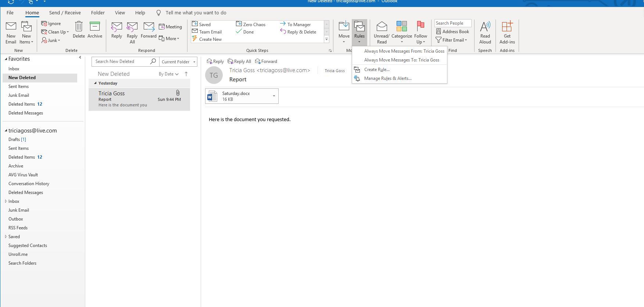Click the Search New Deleted field

click(x=121, y=61)
